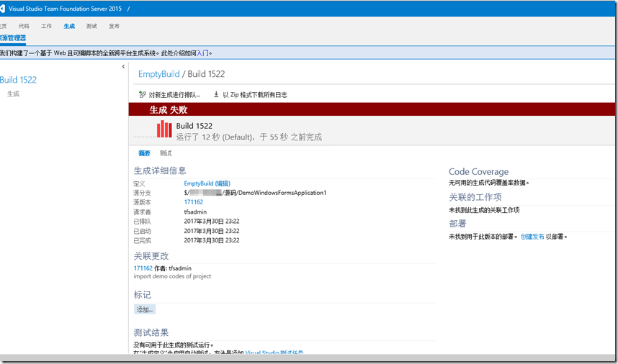
Task: Click the Visual Studio logo icon
Action: [2, 9]
